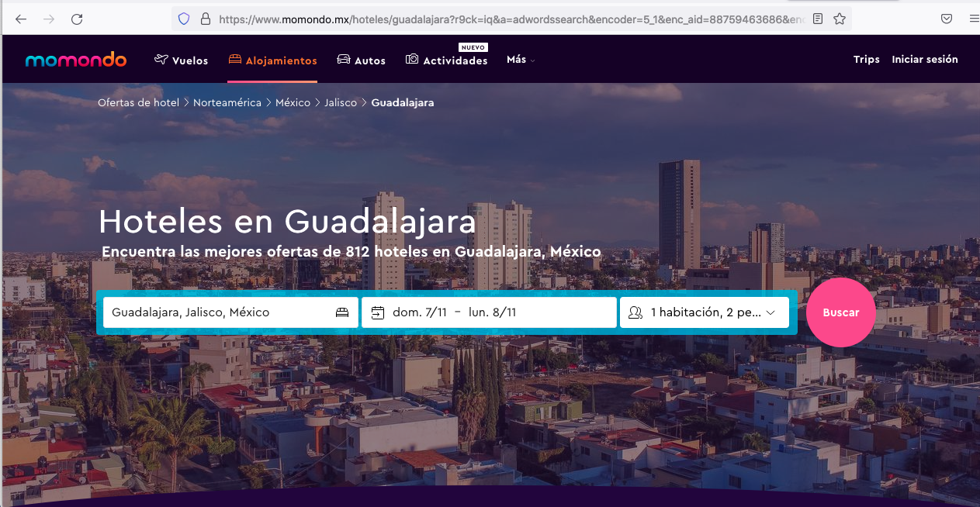The height and width of the screenshot is (507, 980).
Task: Select the Alojamientos tab
Action: [x=273, y=60]
